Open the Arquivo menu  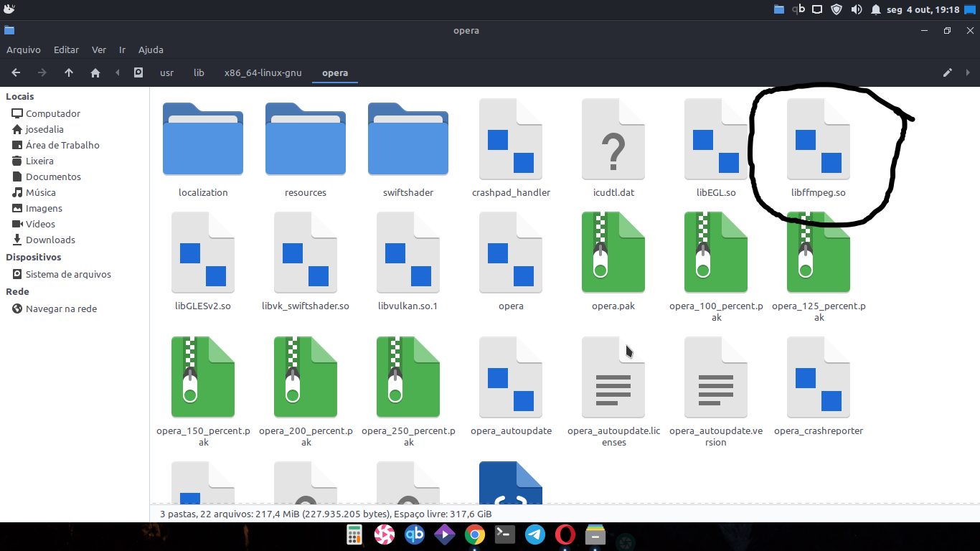point(24,50)
